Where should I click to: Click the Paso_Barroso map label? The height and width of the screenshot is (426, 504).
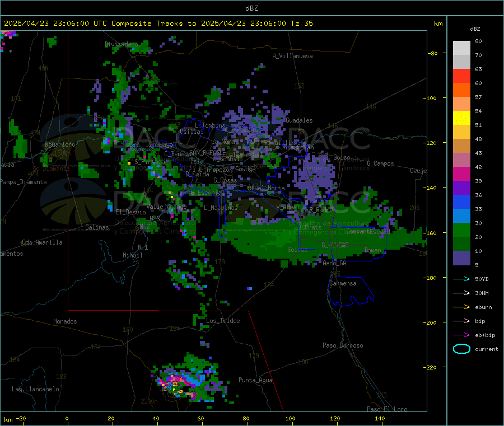point(343,345)
